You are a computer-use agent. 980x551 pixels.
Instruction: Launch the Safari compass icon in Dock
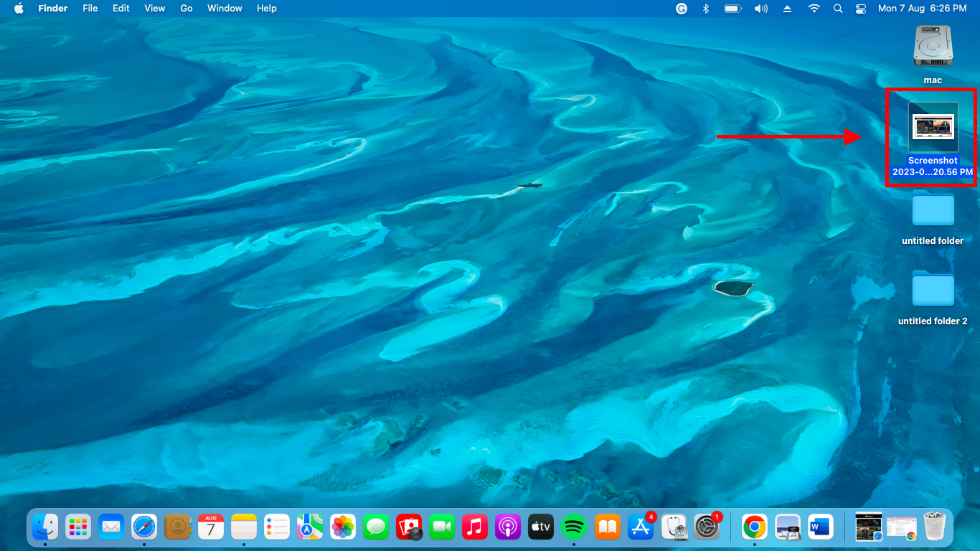(144, 527)
